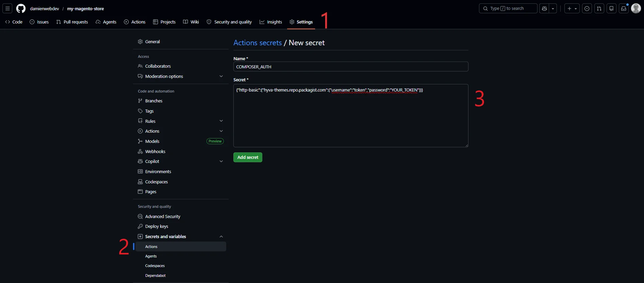
Task: Expand the Copilot settings chevron
Action: pyautogui.click(x=221, y=161)
